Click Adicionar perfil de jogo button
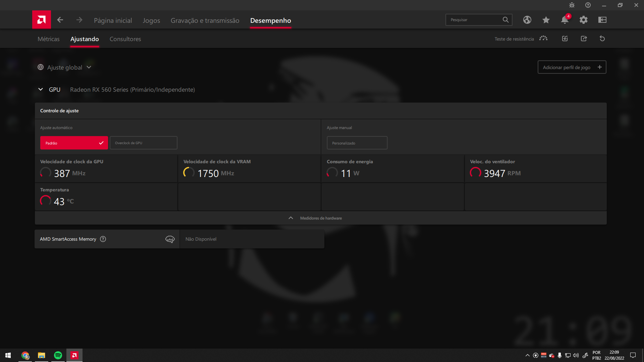The height and width of the screenshot is (362, 644). coord(572,67)
